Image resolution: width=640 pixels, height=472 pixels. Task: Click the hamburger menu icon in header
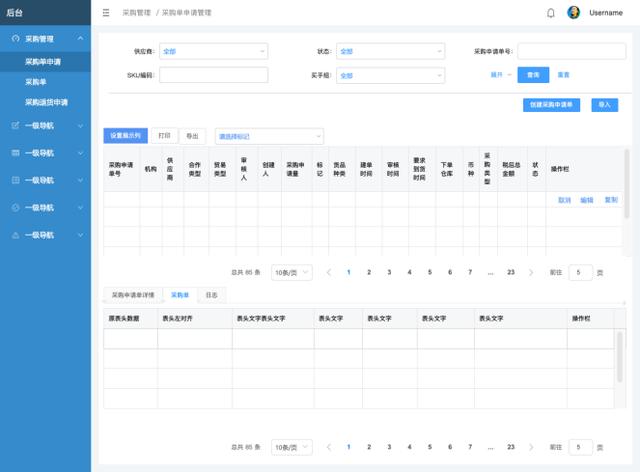pyautogui.click(x=106, y=13)
